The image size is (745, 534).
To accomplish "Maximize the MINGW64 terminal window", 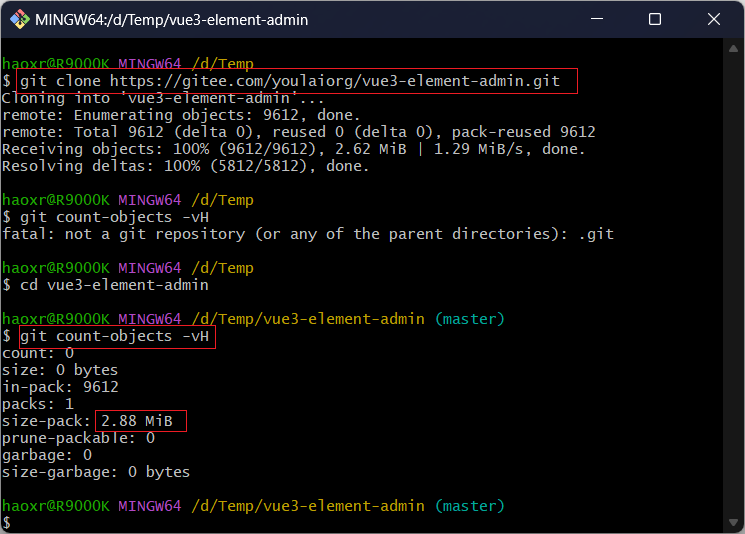I will 655,19.
